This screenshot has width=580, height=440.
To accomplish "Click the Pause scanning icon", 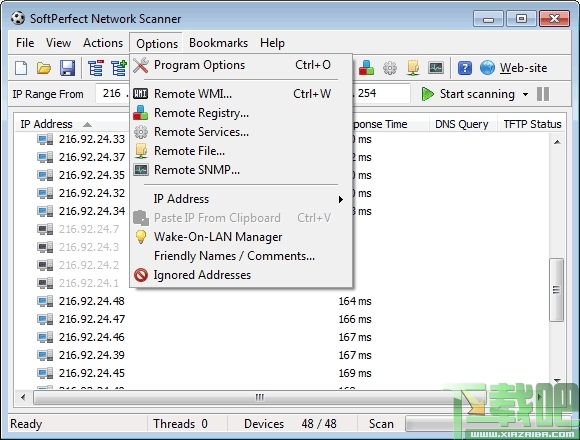I will coord(543,94).
